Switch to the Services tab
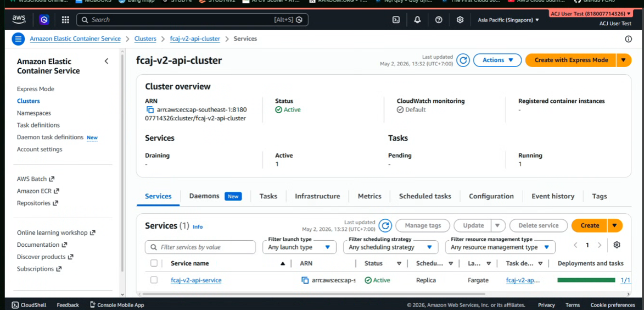This screenshot has width=644, height=310. click(158, 196)
